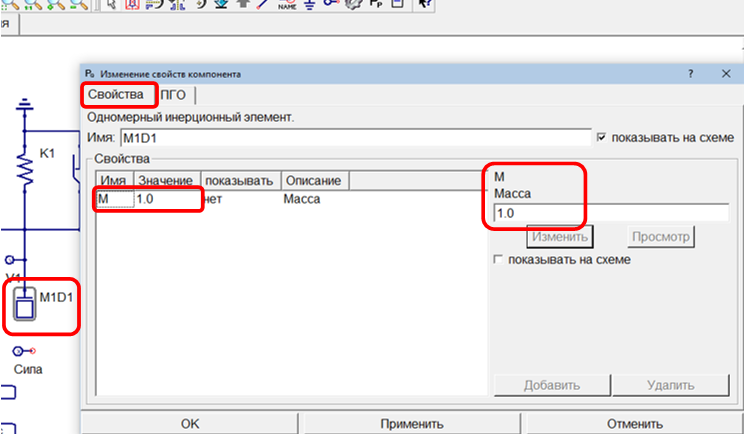Image resolution: width=745 pixels, height=436 pixels.
Task: Click the Применить button
Action: (412, 423)
